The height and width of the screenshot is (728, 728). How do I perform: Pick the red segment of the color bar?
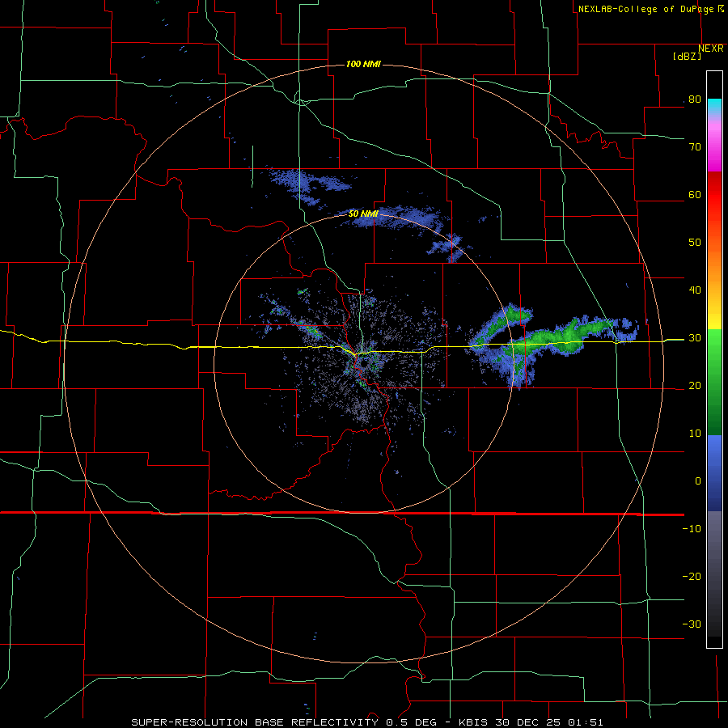(x=714, y=200)
